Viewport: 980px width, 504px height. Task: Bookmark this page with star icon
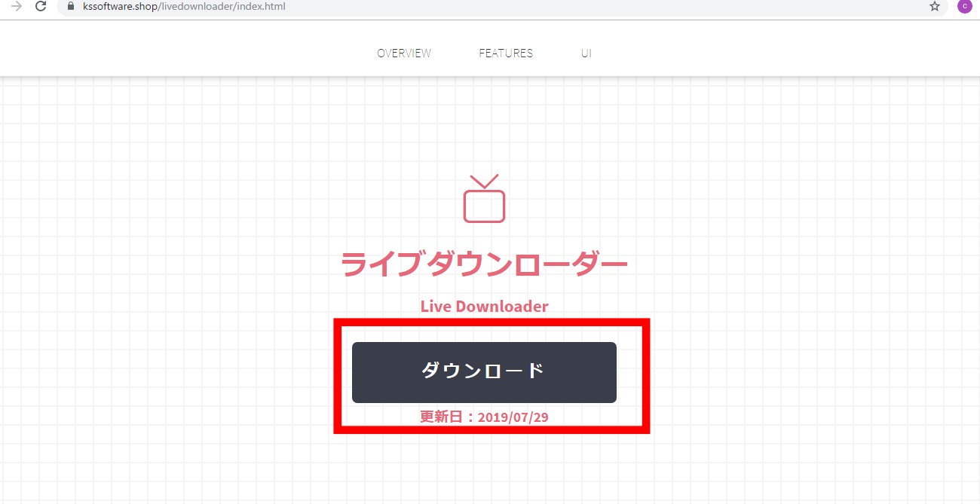pyautogui.click(x=935, y=7)
